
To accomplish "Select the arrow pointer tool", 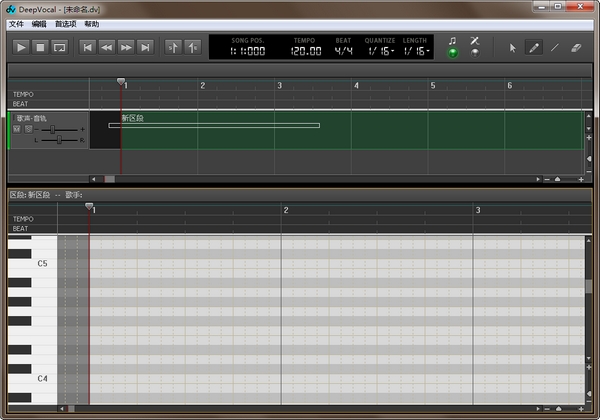I will coord(513,47).
